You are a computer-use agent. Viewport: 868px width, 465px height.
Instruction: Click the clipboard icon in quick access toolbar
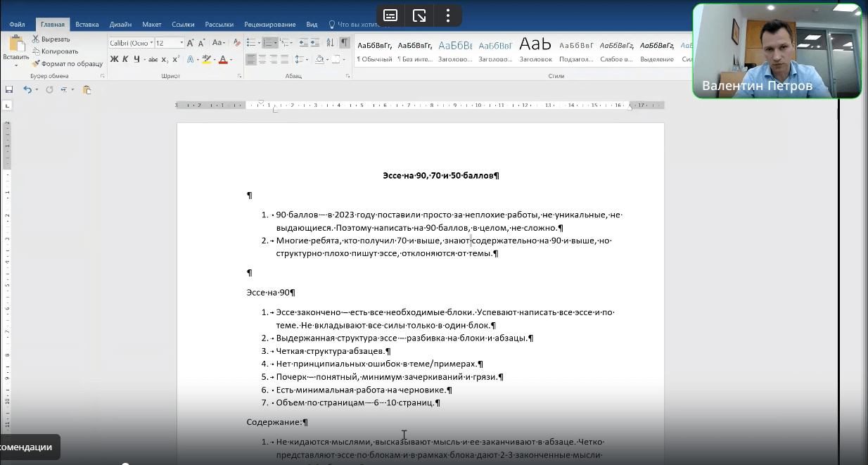coord(87,90)
